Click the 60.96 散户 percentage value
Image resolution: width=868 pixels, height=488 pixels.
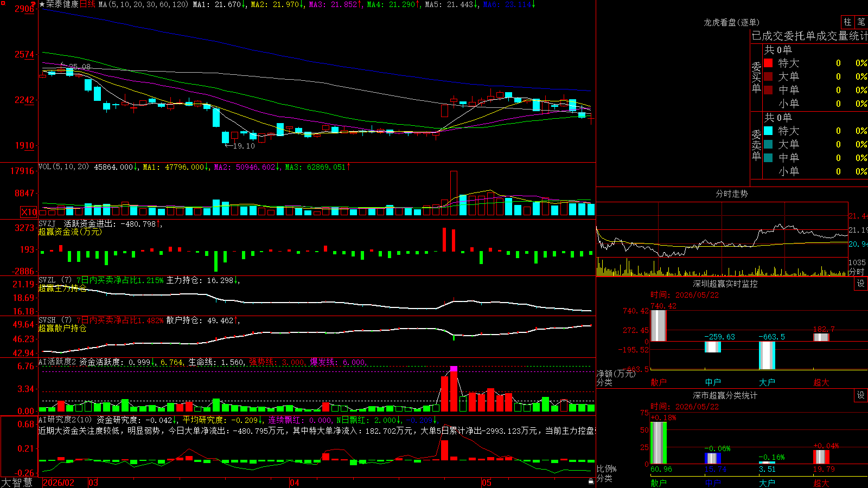661,469
